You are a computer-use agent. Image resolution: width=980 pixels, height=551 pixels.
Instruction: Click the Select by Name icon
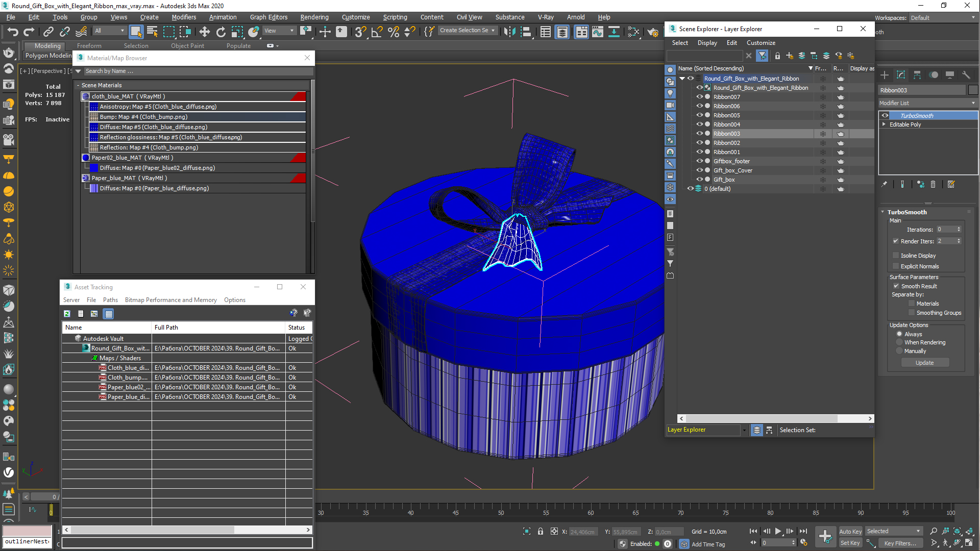pyautogui.click(x=152, y=32)
